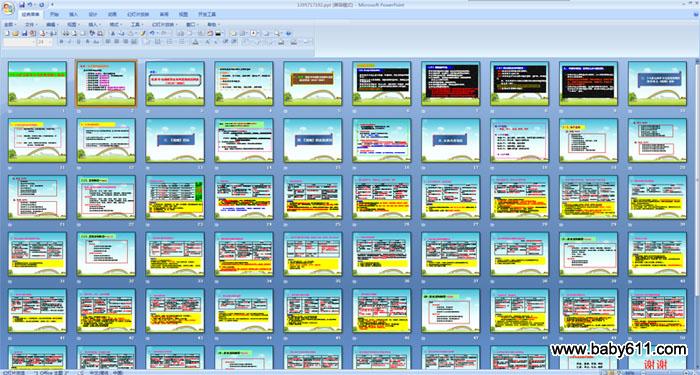Image resolution: width=700 pixels, height=375 pixels.
Task: Switch to the 幻灯片放映 ribbon tab
Action: point(138,14)
